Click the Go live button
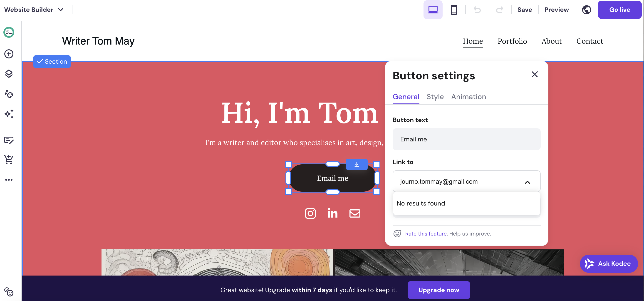The image size is (644, 301). point(619,10)
